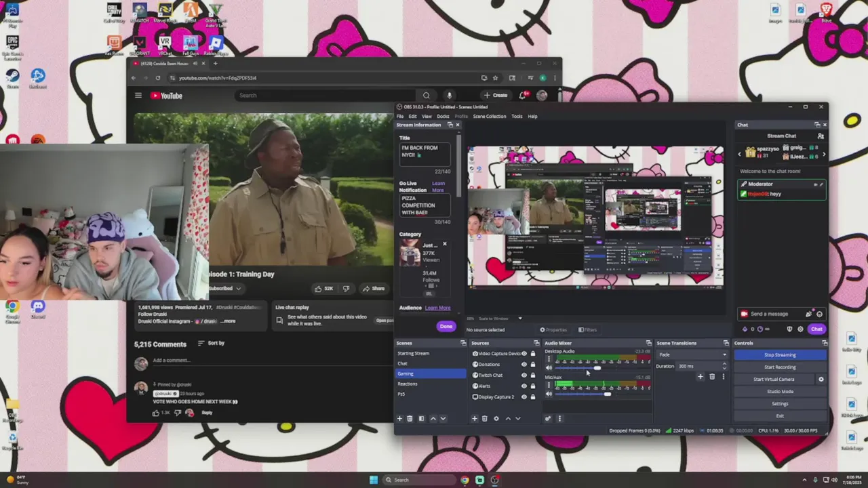The image size is (868, 488).
Task: Click YouTube Search box
Action: [325, 96]
